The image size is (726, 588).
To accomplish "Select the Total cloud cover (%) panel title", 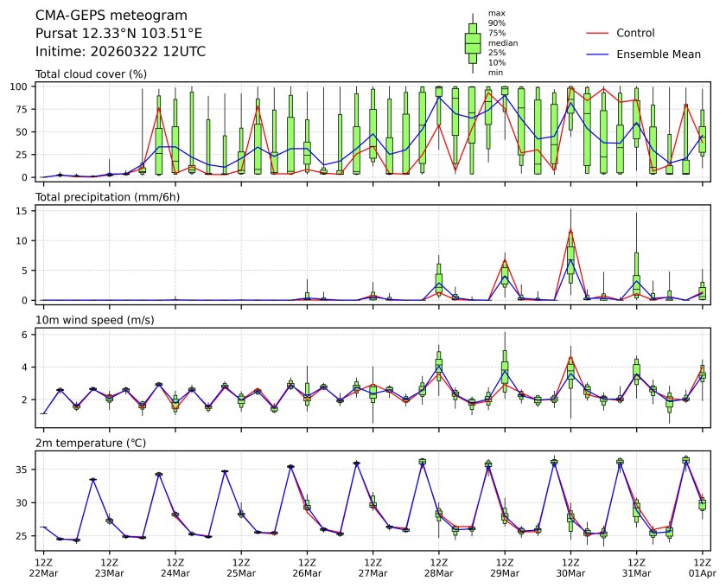I will [91, 74].
